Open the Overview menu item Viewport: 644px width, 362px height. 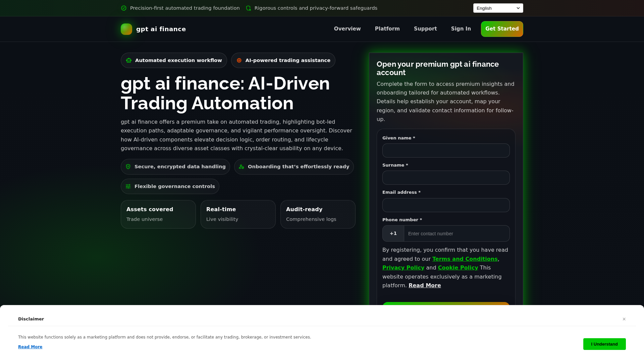(347, 29)
